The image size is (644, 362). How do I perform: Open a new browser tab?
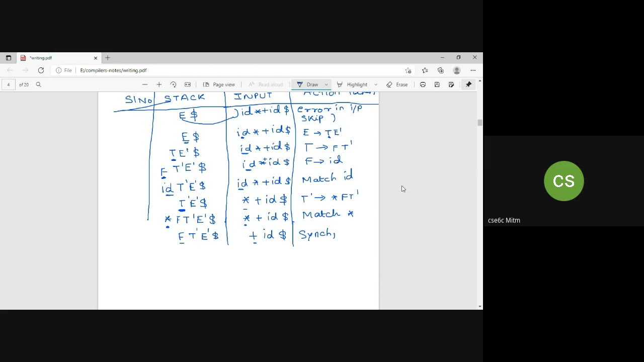click(108, 58)
